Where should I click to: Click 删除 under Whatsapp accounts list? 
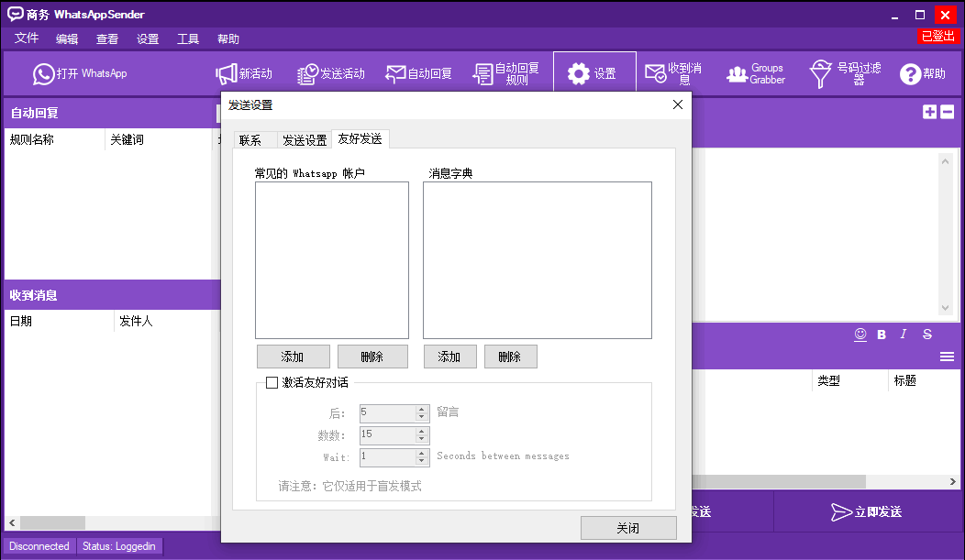point(372,357)
